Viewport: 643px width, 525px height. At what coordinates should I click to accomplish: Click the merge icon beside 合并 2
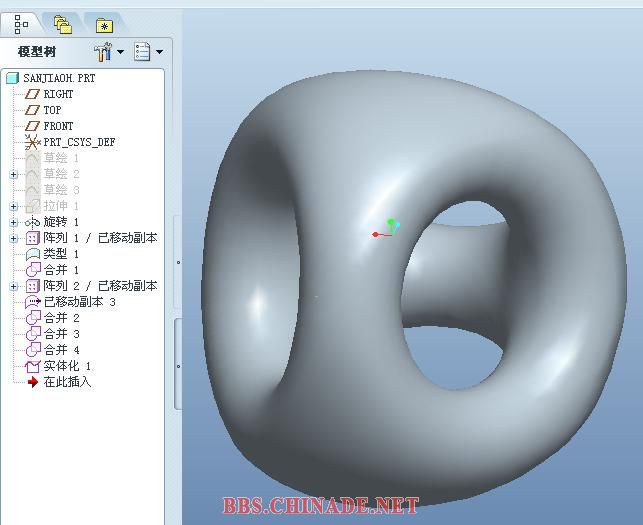pos(33,318)
